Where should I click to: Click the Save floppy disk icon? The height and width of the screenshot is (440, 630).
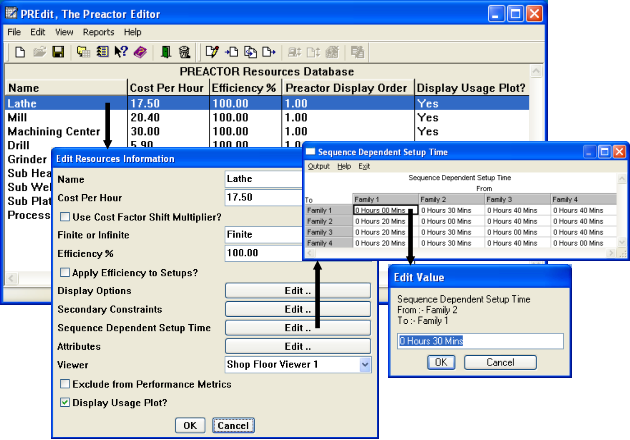click(59, 52)
